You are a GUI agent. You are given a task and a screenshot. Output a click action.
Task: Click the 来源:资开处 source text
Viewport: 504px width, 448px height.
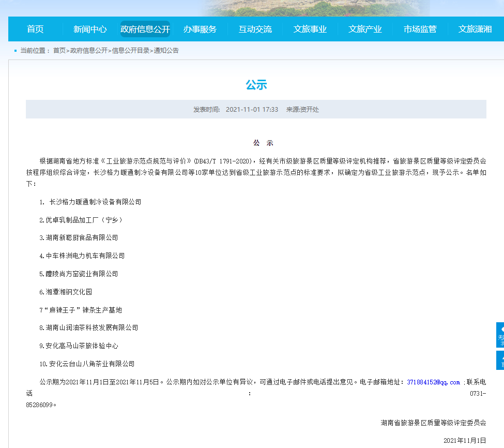pyautogui.click(x=302, y=109)
